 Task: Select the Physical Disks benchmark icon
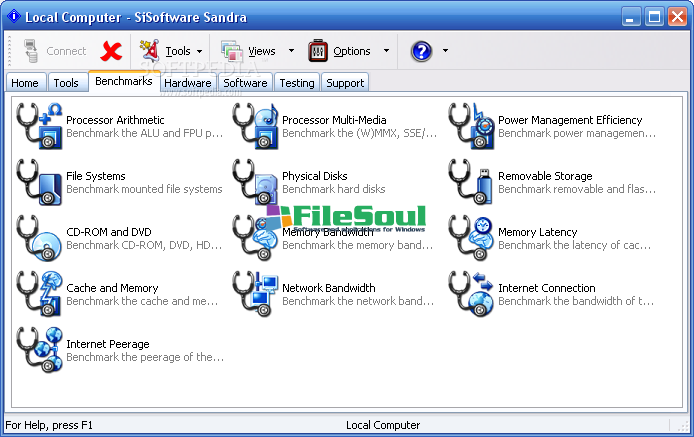(256, 182)
